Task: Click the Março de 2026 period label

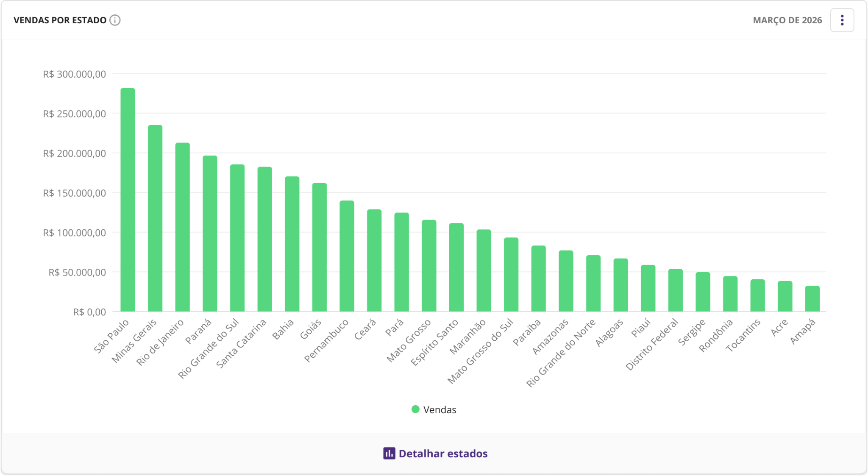Action: pyautogui.click(x=787, y=20)
